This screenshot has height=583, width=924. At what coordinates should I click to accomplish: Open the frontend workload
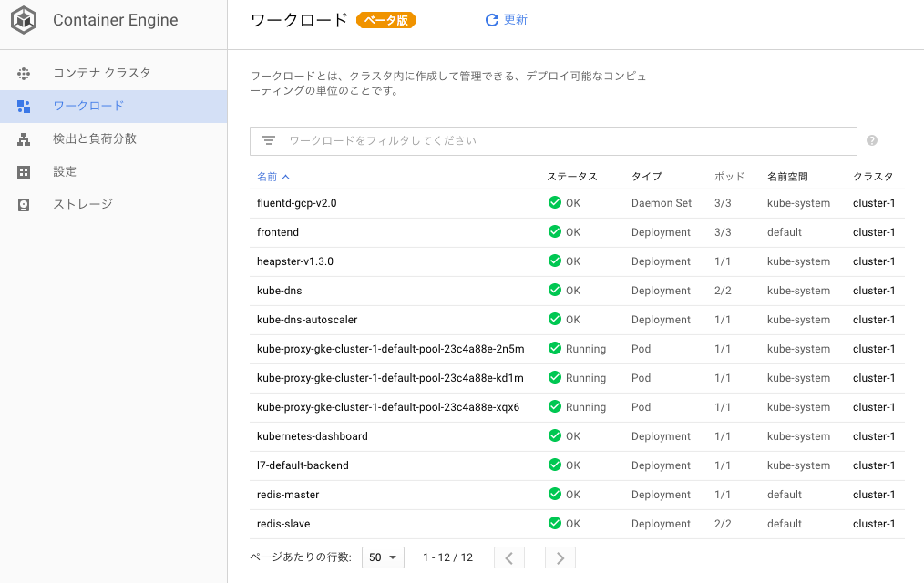pos(278,232)
